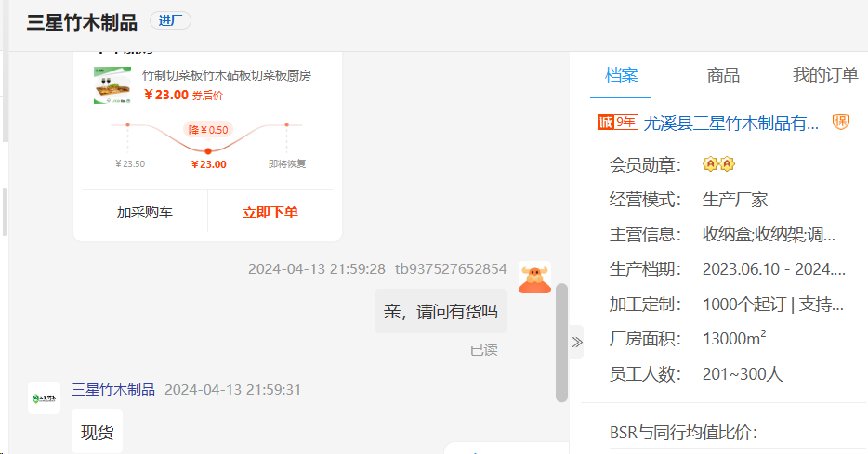Click the 会员勋章 label
Screen dimensions: 868x454
pos(646,164)
